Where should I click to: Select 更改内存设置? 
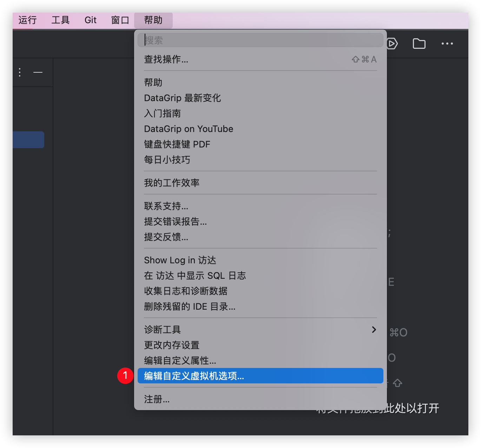[x=171, y=345]
